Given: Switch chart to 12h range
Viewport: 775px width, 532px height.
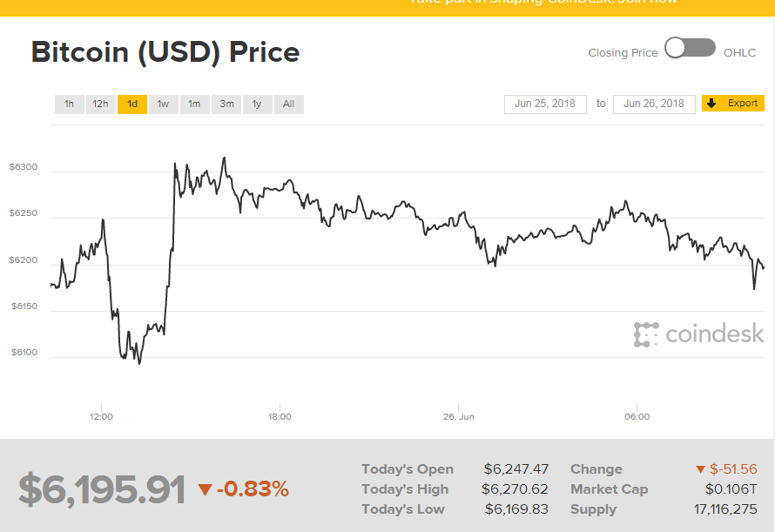Looking at the screenshot, I should pos(101,104).
